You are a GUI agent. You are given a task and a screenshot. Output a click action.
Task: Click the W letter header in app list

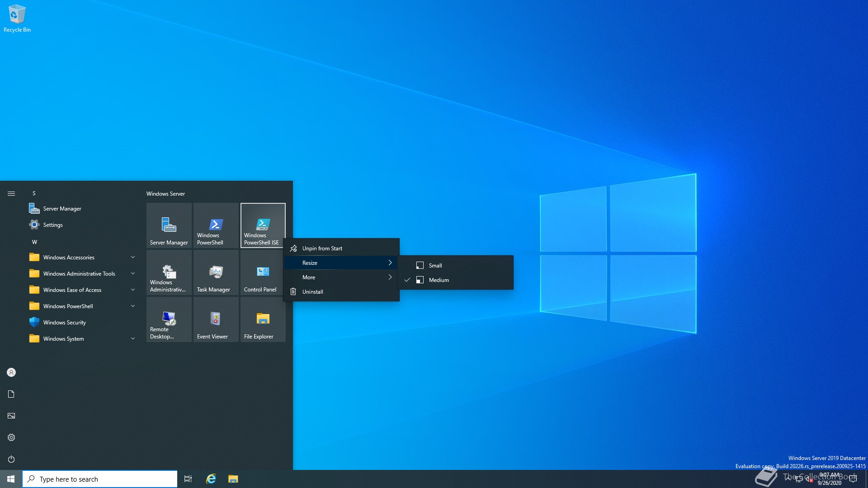(x=34, y=242)
